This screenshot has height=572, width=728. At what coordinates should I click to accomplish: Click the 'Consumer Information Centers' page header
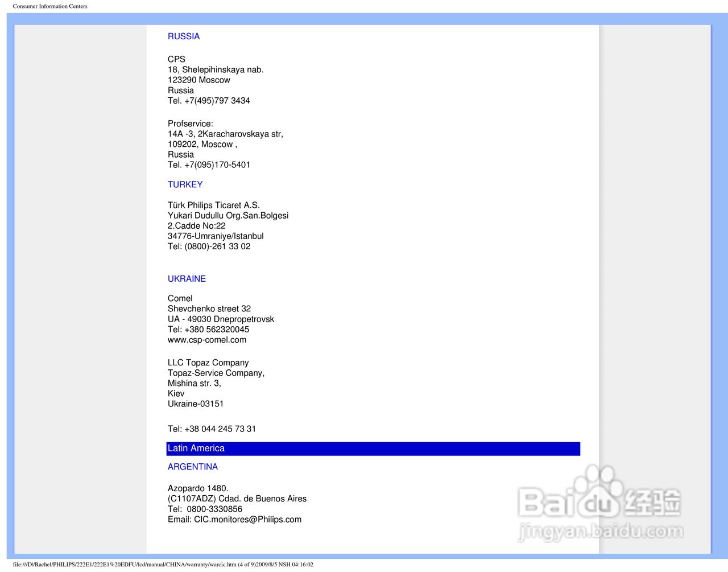click(x=50, y=6)
